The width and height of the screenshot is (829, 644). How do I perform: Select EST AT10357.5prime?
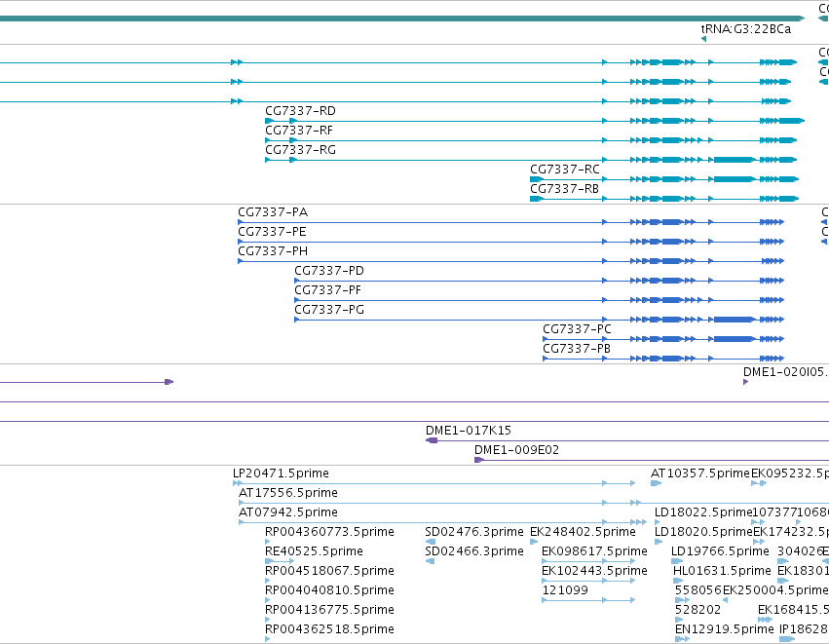click(x=700, y=474)
